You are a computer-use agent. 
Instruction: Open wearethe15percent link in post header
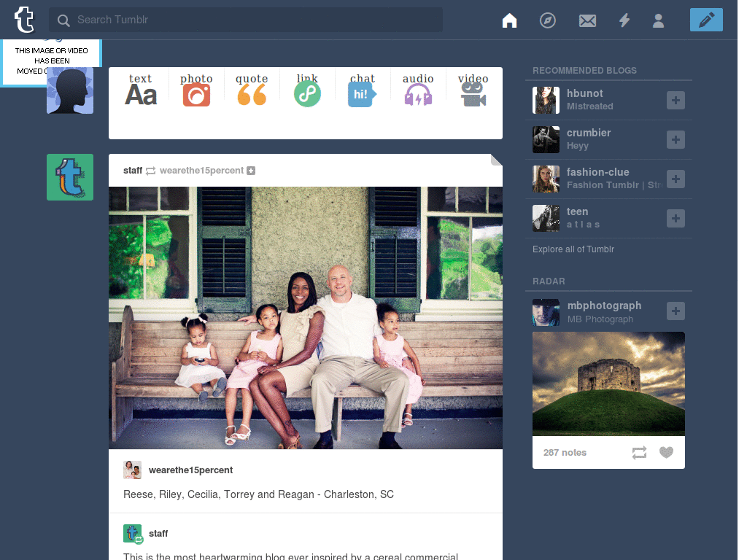click(x=201, y=171)
